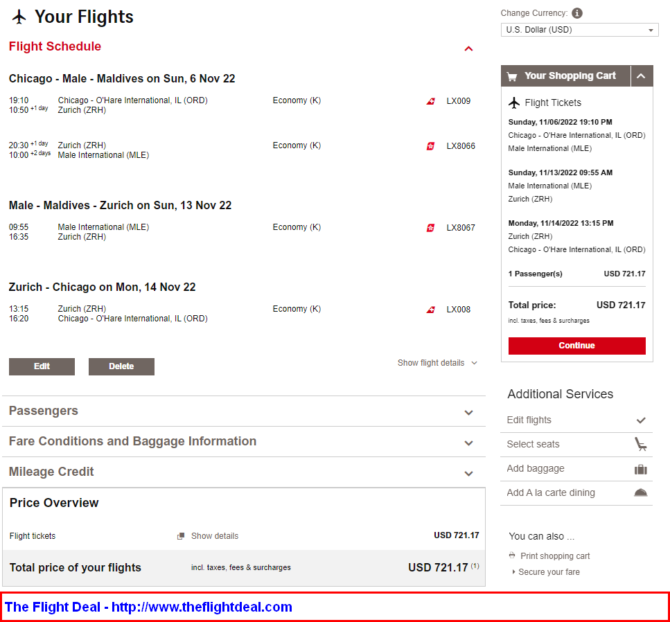Click the seat icon beside Select seats

[x=641, y=444]
